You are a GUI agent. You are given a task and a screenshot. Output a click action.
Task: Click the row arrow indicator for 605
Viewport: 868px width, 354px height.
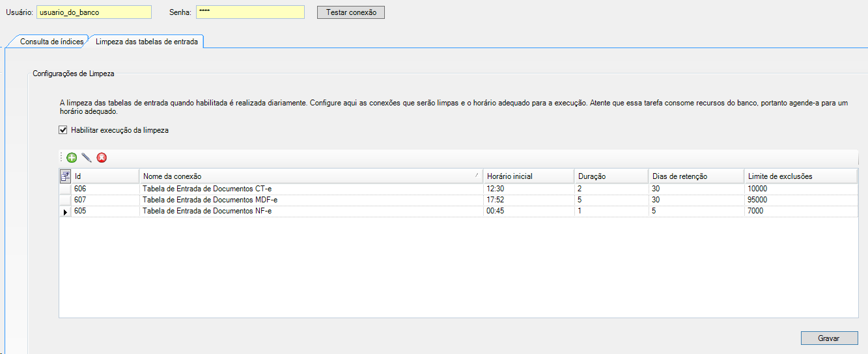[65, 211]
